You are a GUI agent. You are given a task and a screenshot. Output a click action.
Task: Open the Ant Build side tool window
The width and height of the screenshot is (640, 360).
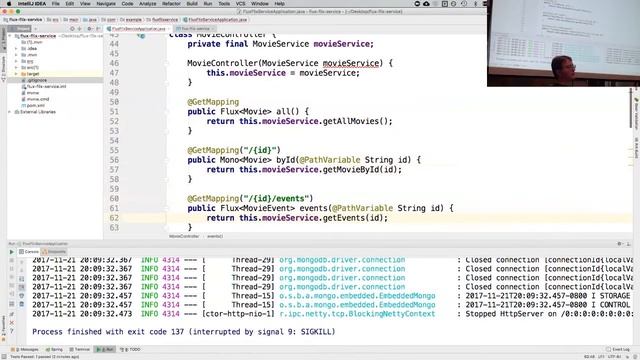pos(636,147)
